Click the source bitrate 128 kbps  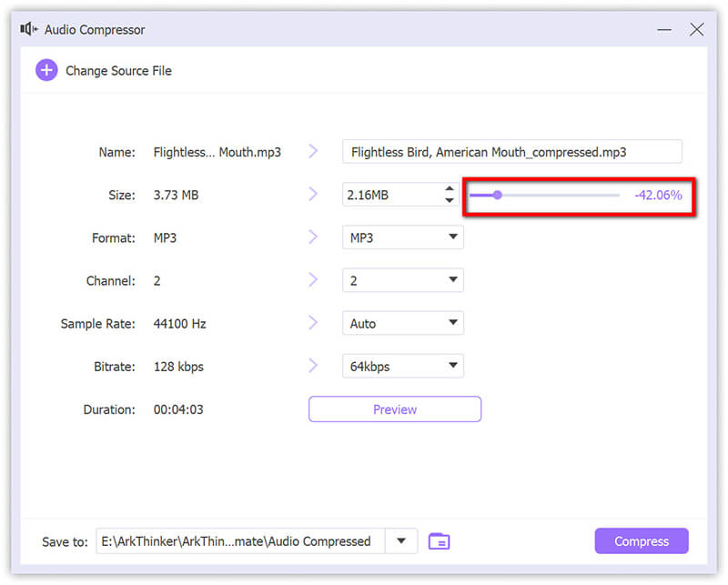point(178,367)
